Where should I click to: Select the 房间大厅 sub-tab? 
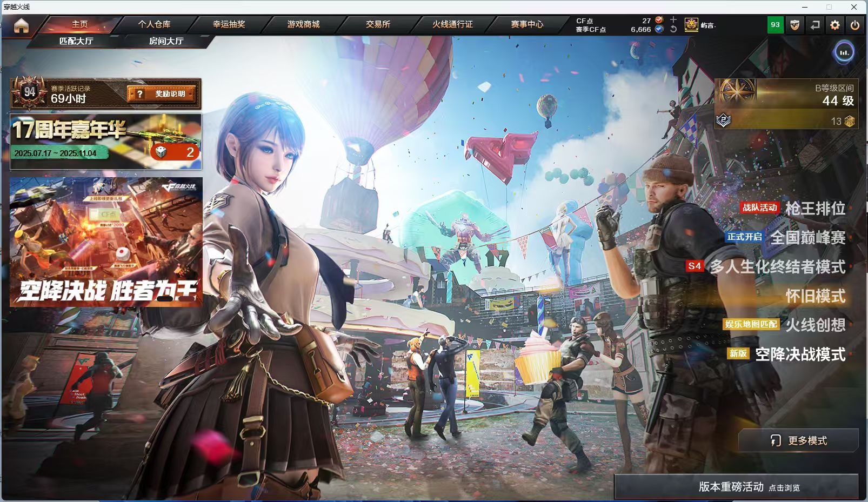pos(166,41)
